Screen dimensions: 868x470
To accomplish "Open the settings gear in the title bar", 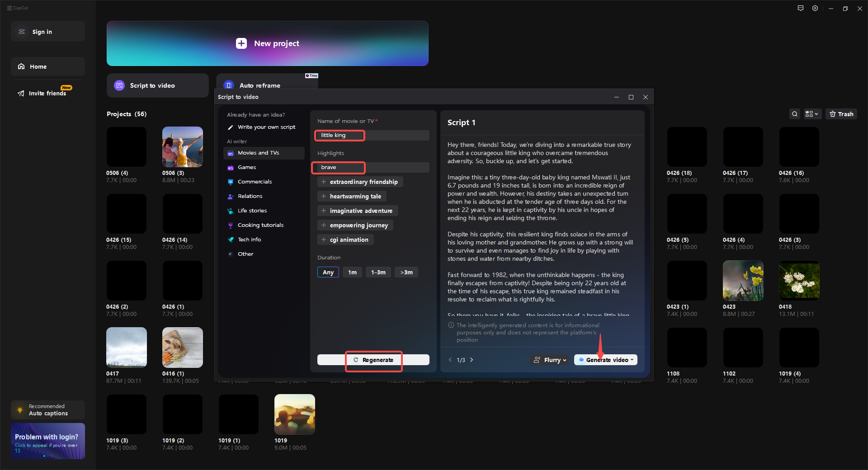I will (x=815, y=8).
